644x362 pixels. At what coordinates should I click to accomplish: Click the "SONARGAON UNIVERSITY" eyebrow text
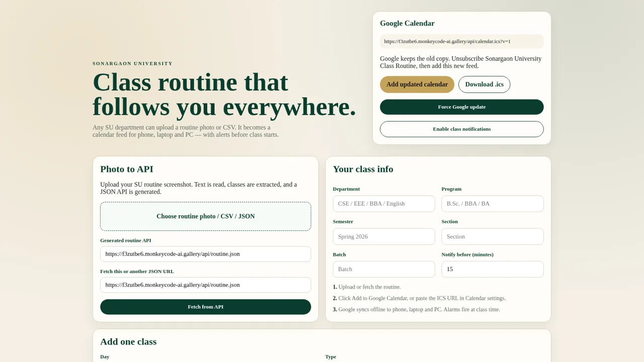click(132, 64)
